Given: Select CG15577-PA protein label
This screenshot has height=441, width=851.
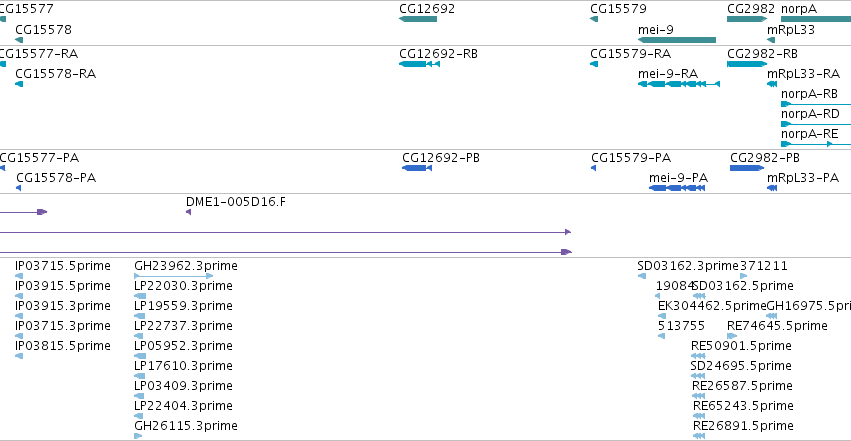Looking at the screenshot, I should coord(39,158).
